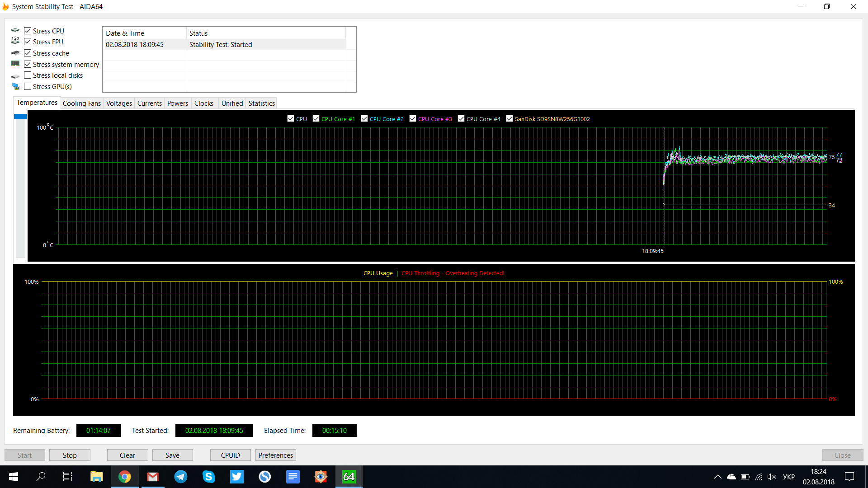Screen dimensions: 868x488
Task: Open Gmail icon in taskbar
Action: (x=153, y=477)
